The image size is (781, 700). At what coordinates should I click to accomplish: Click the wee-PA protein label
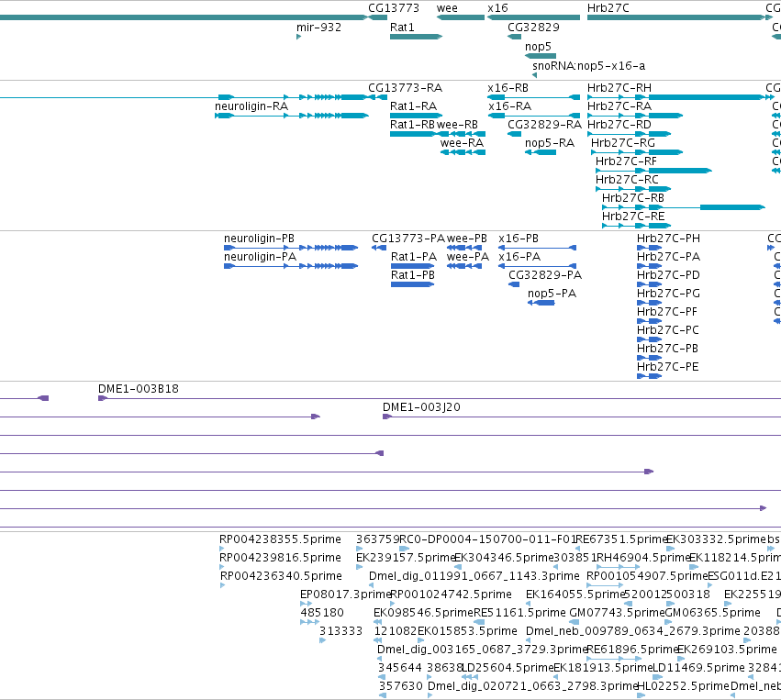click(468, 257)
